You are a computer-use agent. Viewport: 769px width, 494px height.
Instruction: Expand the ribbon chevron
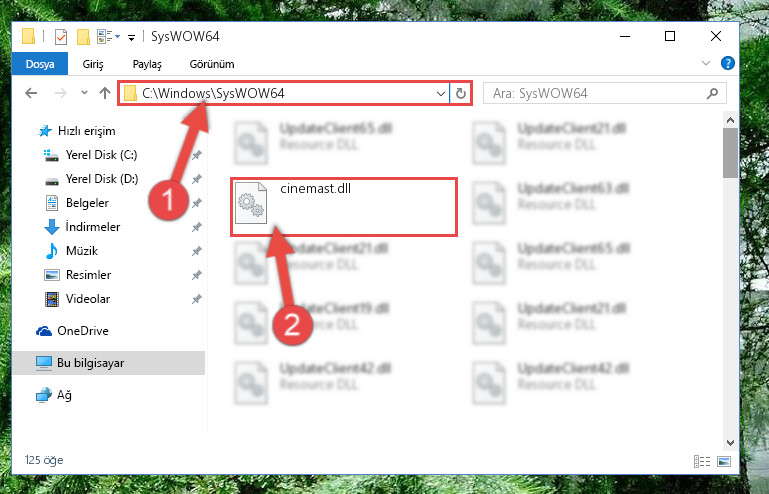point(706,63)
